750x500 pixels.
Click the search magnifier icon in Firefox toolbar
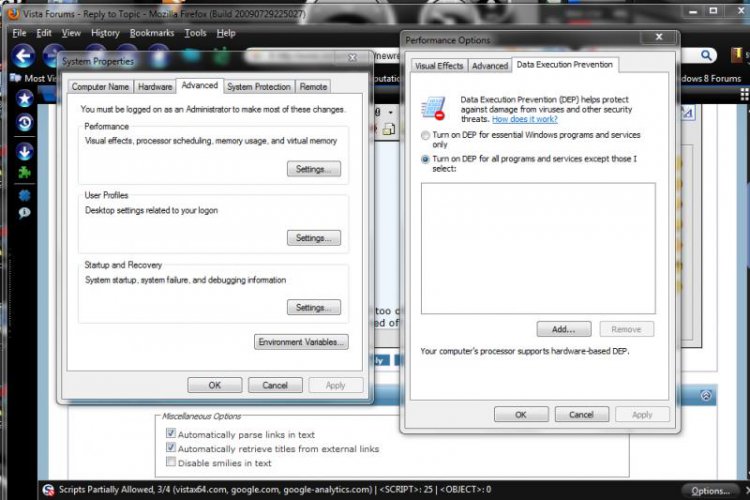pyautogui.click(x=706, y=56)
